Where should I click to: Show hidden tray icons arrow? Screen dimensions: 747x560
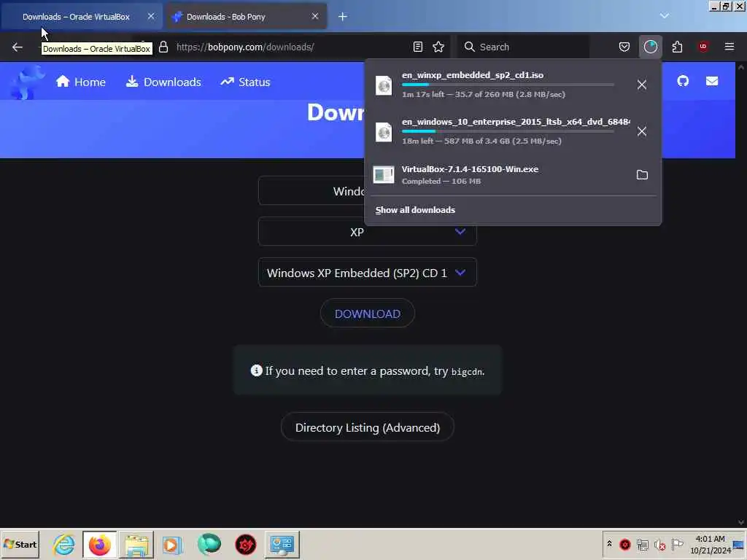[x=609, y=544]
